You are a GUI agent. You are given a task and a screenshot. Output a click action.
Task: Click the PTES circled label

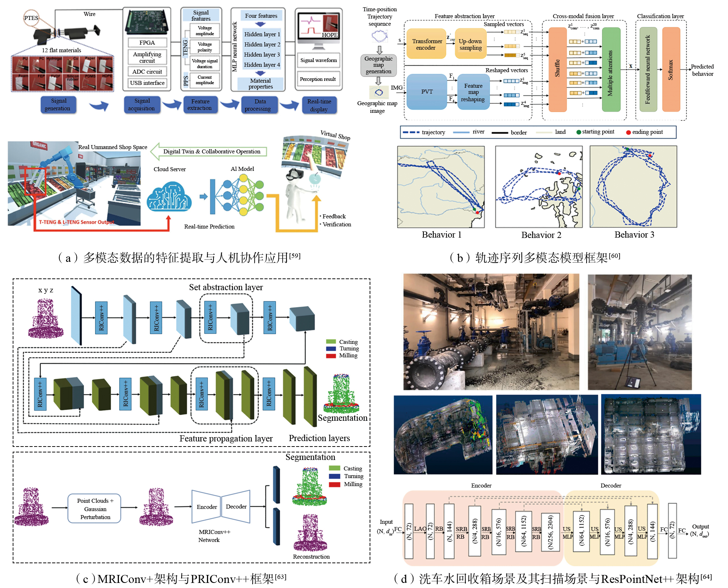point(31,18)
